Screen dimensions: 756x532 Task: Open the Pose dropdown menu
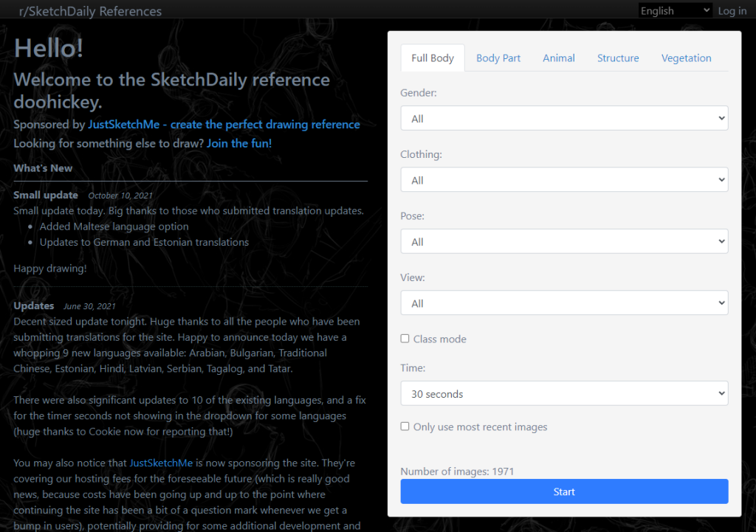pos(564,241)
